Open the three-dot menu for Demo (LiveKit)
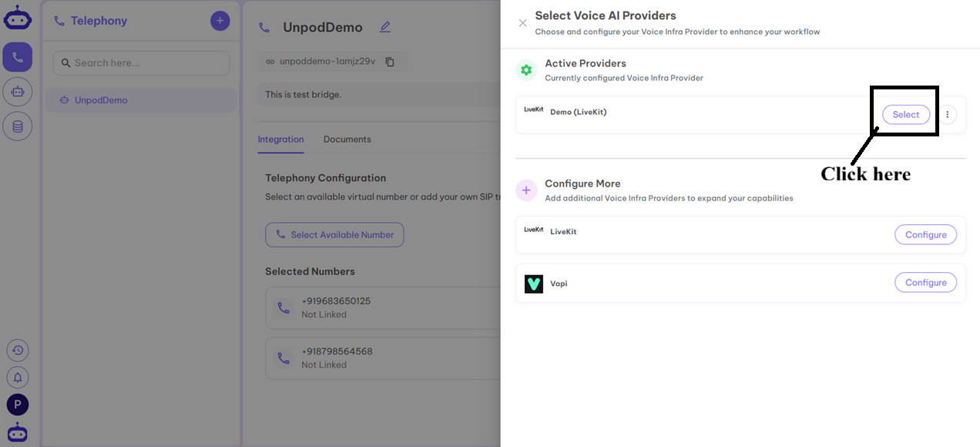The image size is (980, 447). (x=947, y=114)
